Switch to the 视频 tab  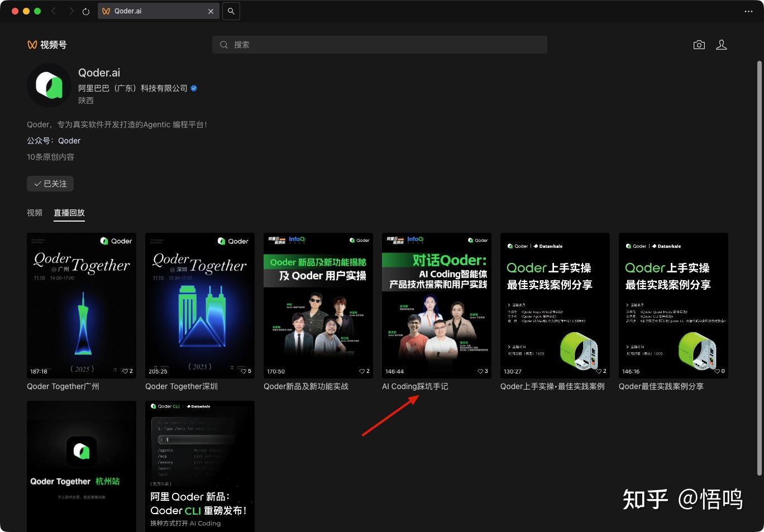coord(34,213)
